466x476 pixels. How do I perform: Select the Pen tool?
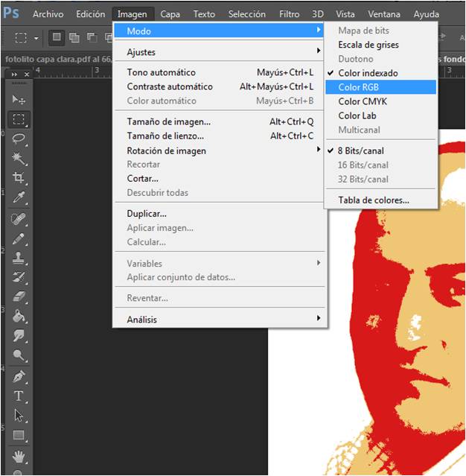click(x=19, y=376)
